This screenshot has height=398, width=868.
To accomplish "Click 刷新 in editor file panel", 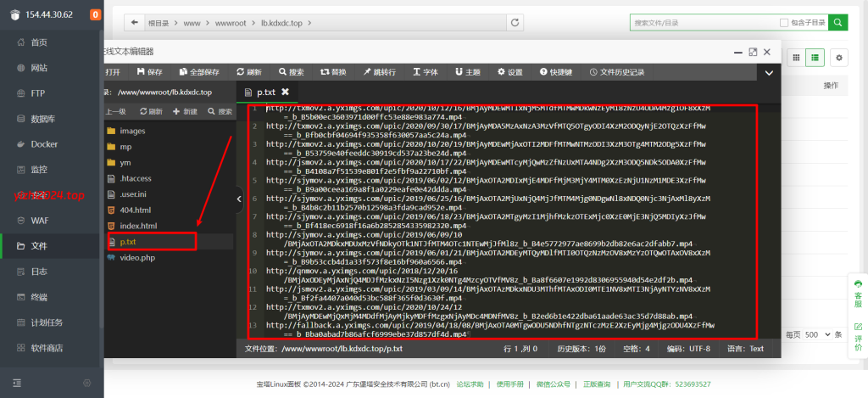I will 151,111.
